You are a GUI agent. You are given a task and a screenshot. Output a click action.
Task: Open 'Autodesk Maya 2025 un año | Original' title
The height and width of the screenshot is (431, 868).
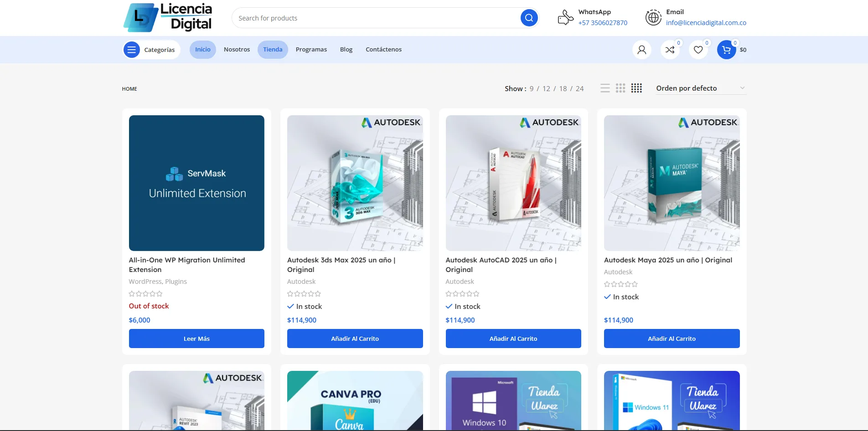pyautogui.click(x=668, y=260)
